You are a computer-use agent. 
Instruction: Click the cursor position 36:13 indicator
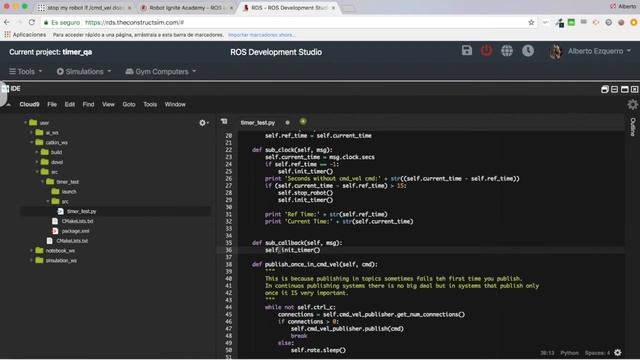click(547, 353)
